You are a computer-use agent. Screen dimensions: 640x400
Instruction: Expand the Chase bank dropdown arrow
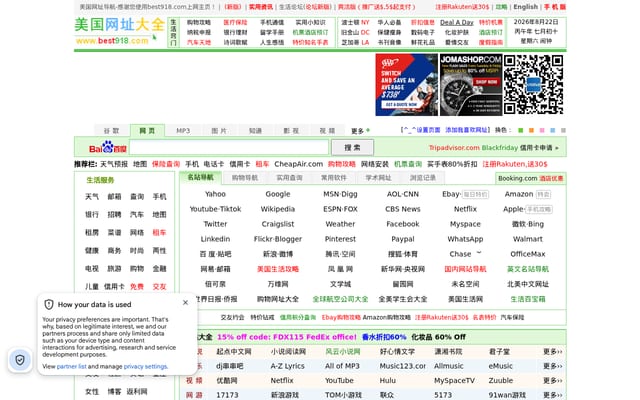click(479, 253)
